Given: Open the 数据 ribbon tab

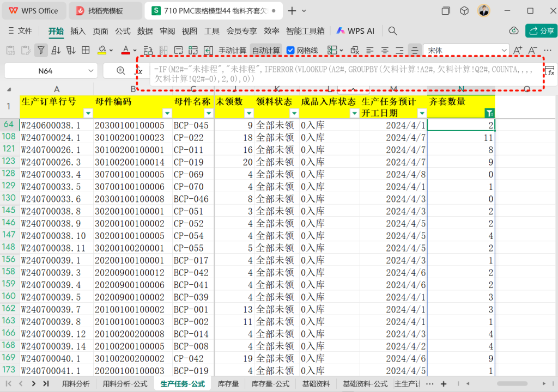Looking at the screenshot, I should (145, 31).
